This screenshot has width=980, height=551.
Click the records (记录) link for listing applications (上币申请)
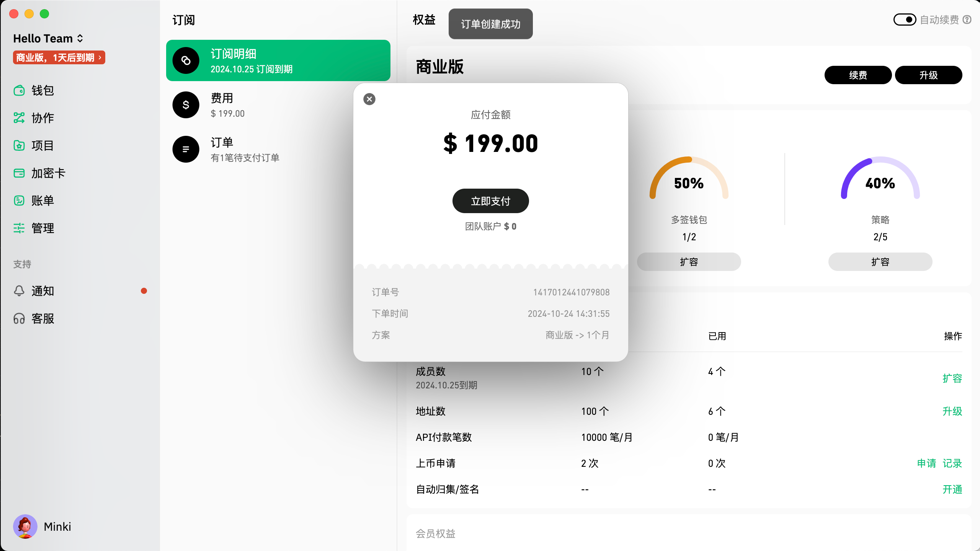point(952,463)
